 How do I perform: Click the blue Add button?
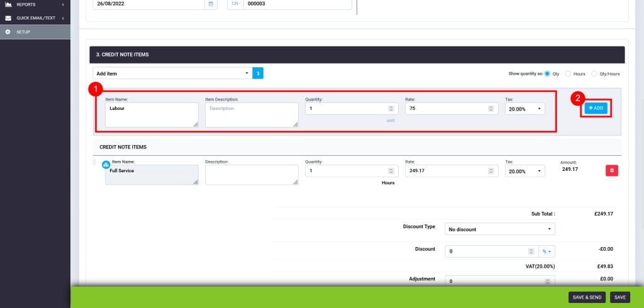click(x=596, y=108)
